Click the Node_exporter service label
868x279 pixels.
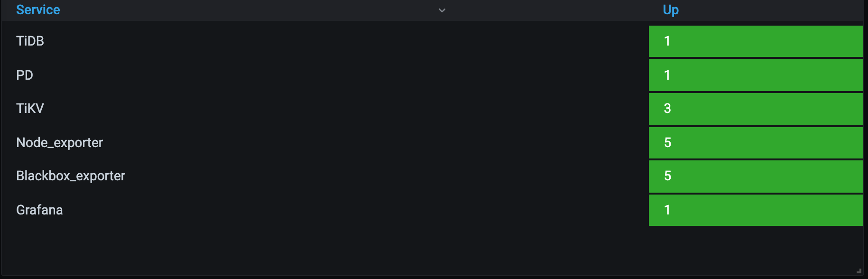pos(60,142)
